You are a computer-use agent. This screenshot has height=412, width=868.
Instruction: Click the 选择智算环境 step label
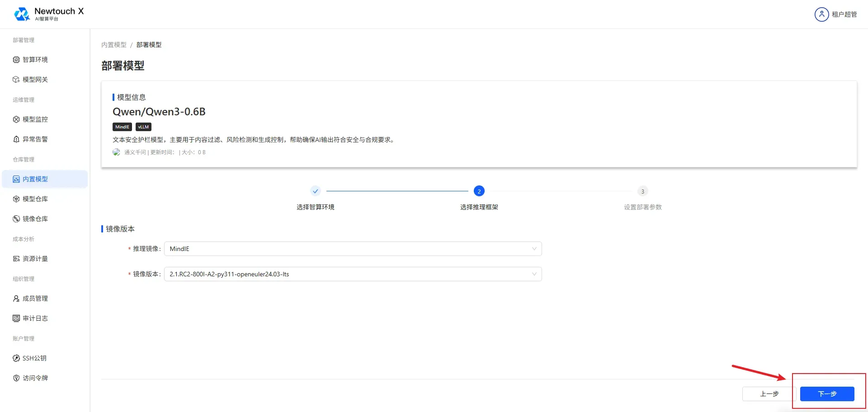tap(316, 207)
